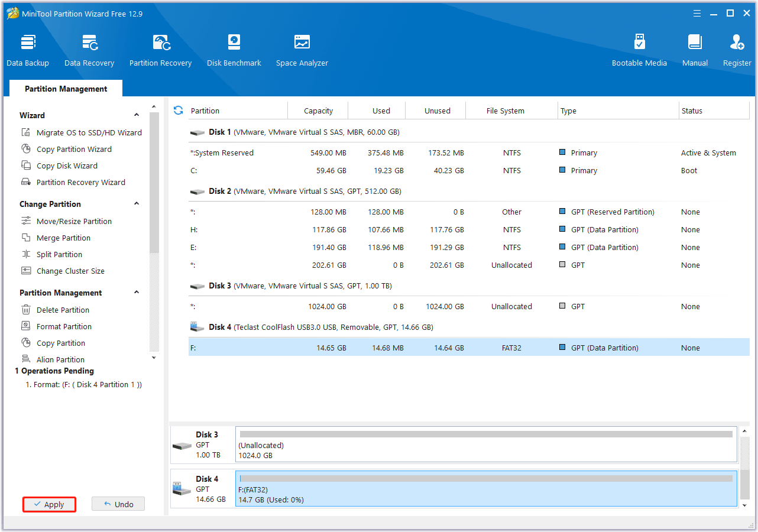Switch to Partition Management tab
The width and height of the screenshot is (758, 532).
[x=66, y=89]
